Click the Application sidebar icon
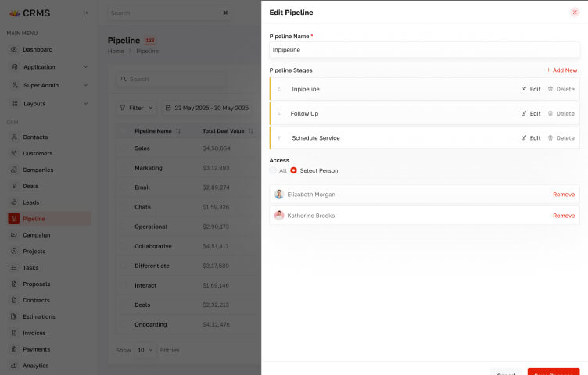This screenshot has width=588, height=375. (x=15, y=67)
